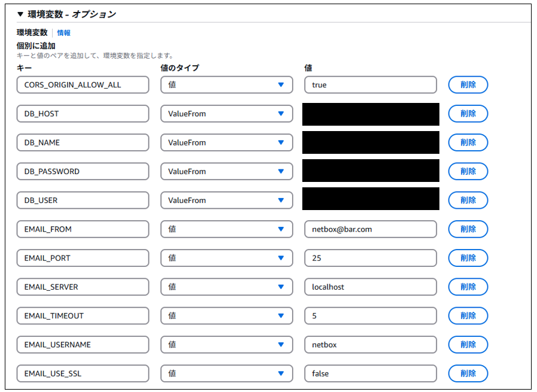The image size is (537, 392).
Task: Collapse the 環境変数 - オプション section
Action: (20, 14)
